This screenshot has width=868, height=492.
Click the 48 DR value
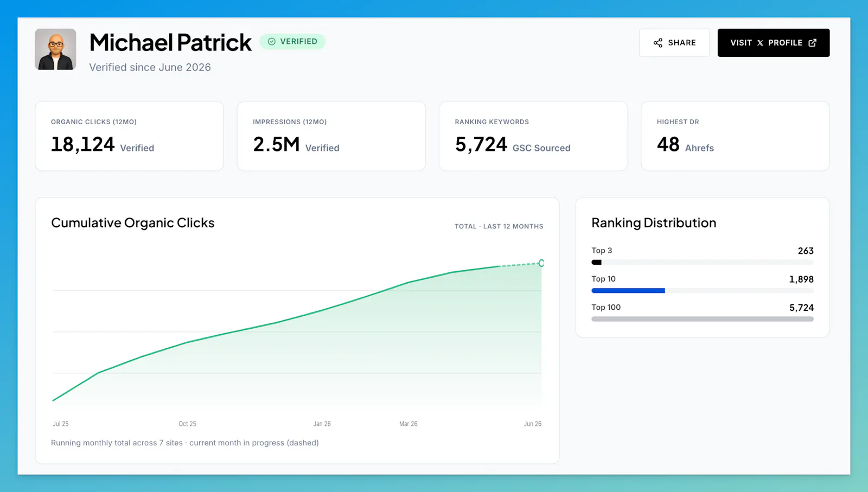pyautogui.click(x=668, y=144)
